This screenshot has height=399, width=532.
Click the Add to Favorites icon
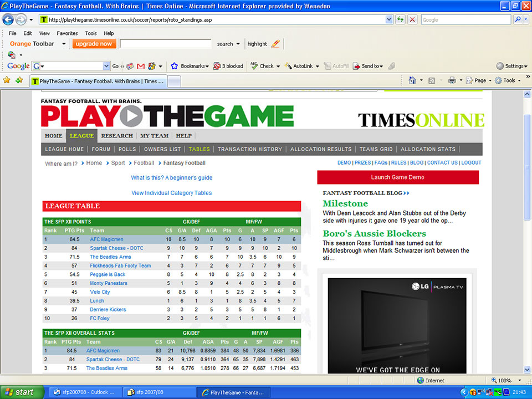(x=19, y=80)
